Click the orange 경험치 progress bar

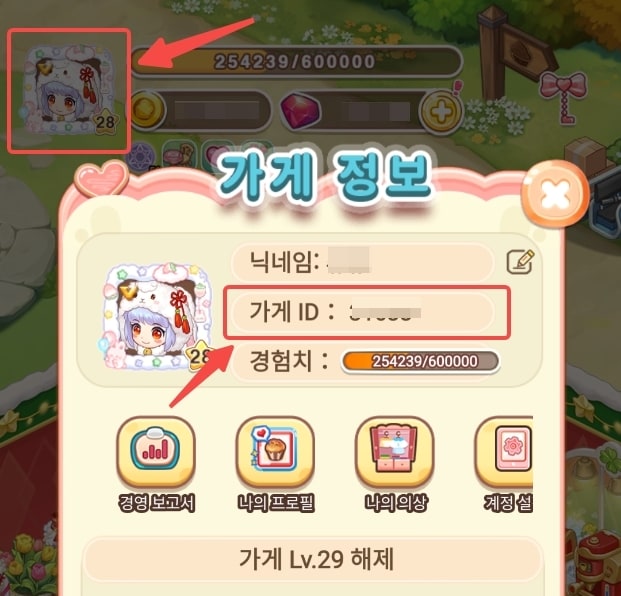[420, 361]
